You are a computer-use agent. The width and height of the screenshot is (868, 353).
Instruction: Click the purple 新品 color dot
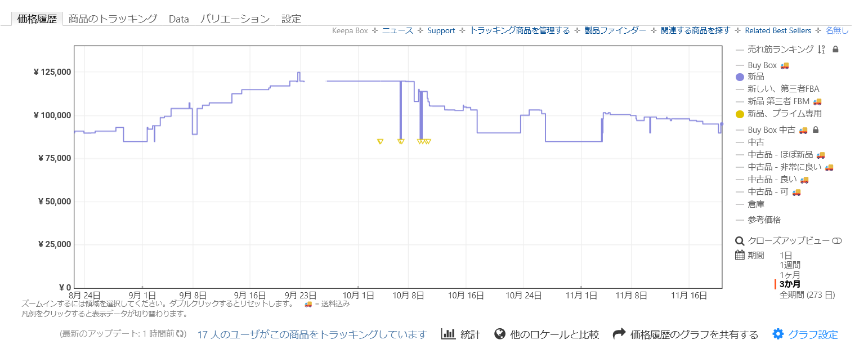click(740, 77)
